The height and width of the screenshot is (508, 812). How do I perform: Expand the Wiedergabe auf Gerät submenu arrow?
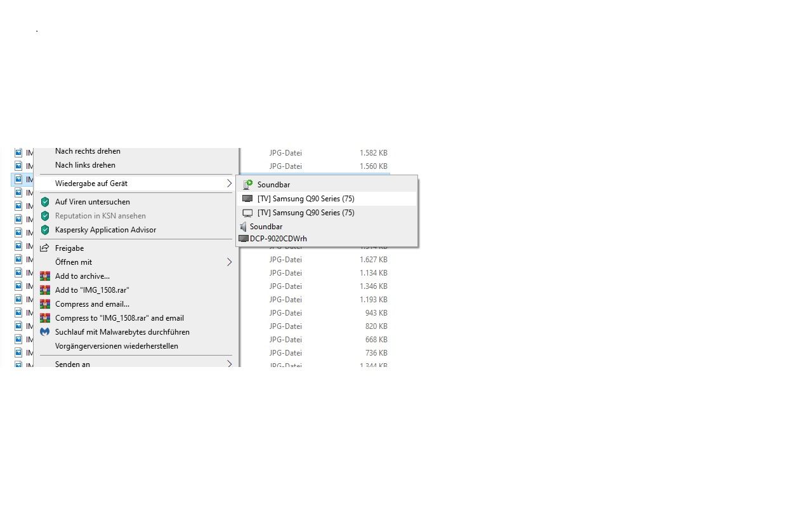pyautogui.click(x=229, y=184)
